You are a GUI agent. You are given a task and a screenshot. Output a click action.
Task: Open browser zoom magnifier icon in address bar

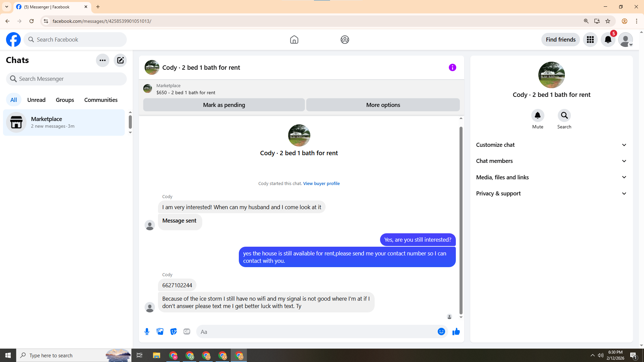[x=586, y=21]
